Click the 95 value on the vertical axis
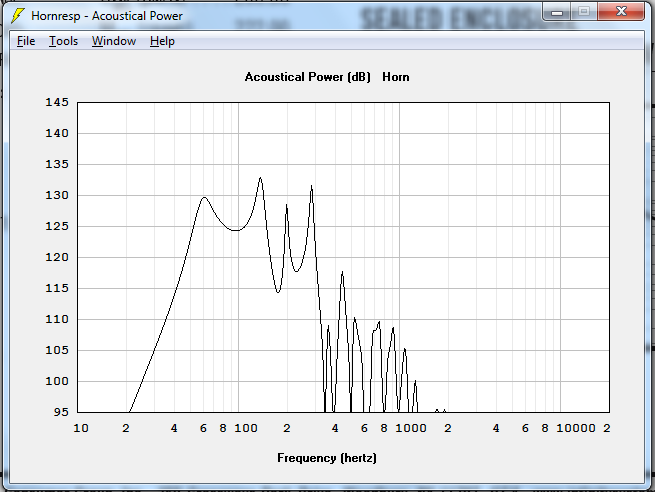 coord(61,412)
